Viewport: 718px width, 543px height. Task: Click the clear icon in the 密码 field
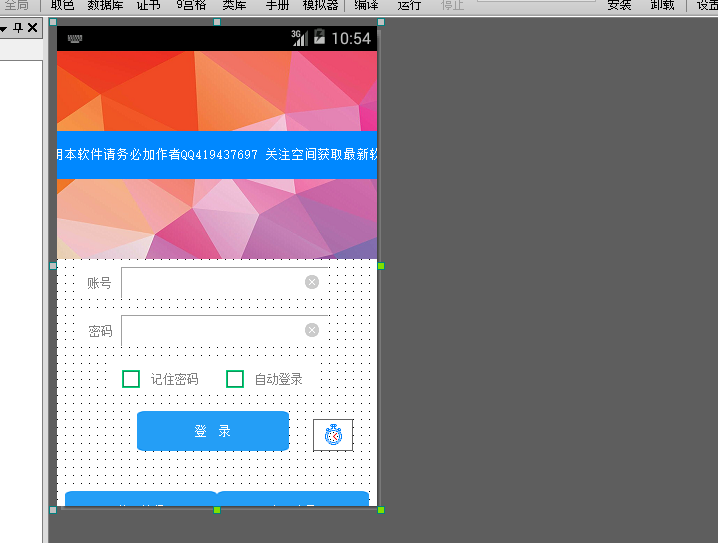point(312,330)
